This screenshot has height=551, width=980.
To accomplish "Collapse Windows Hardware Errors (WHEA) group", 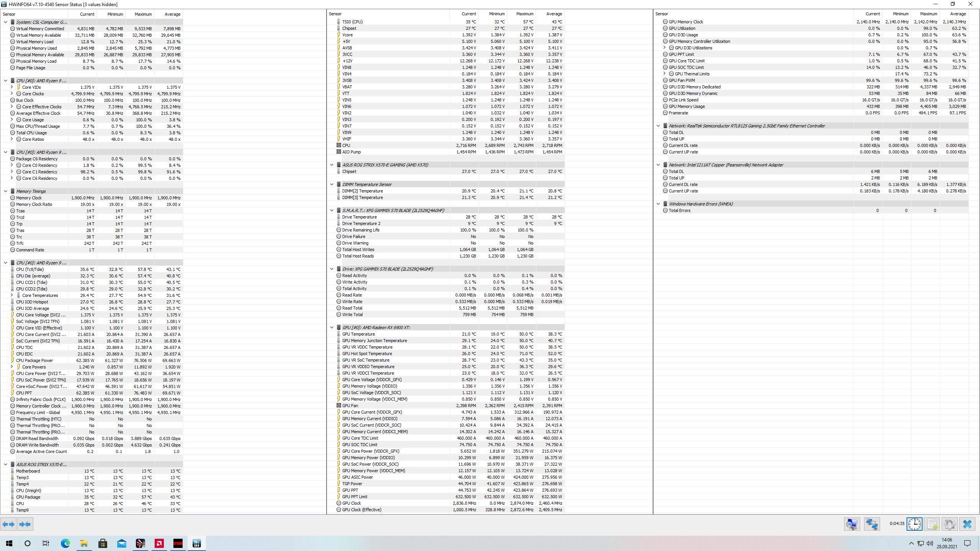I will pyautogui.click(x=658, y=204).
